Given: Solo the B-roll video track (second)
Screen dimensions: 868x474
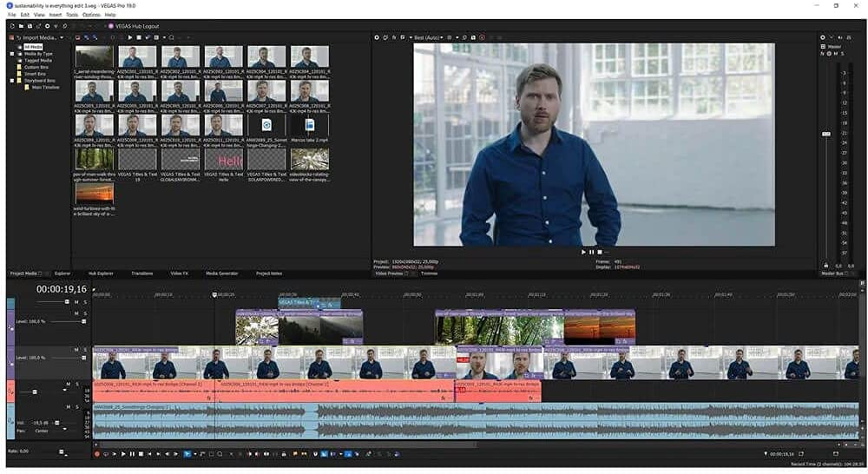Looking at the screenshot, I should (85, 313).
